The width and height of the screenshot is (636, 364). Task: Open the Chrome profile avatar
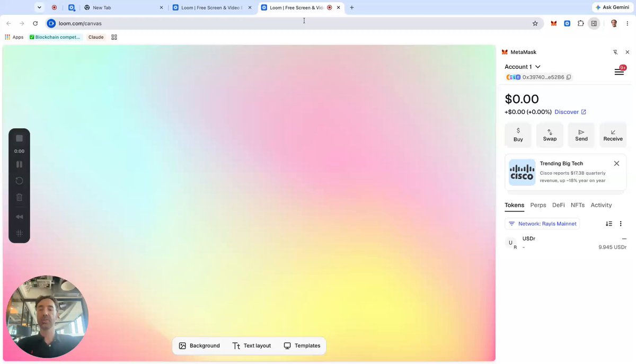[614, 23]
